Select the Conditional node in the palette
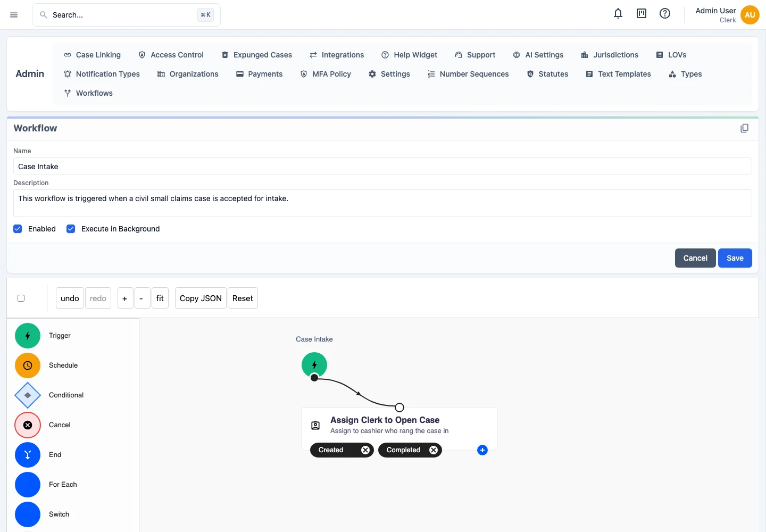 point(28,395)
